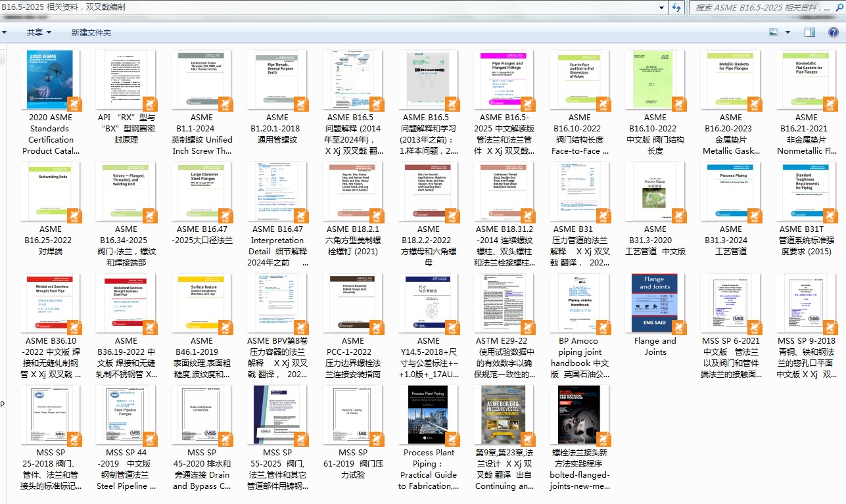
Task: Open the help question mark icon
Action: click(x=833, y=32)
